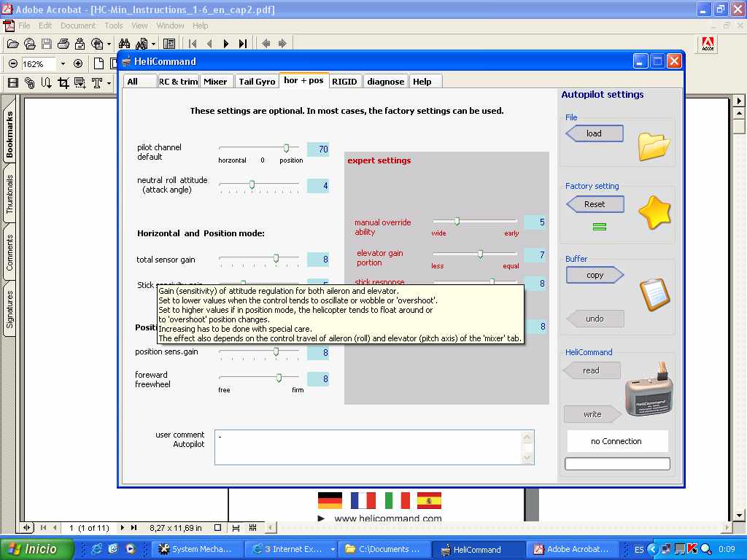Click the Open file folder icon in Acrobat toolbar
Image resolution: width=747 pixels, height=560 pixels.
point(13,44)
